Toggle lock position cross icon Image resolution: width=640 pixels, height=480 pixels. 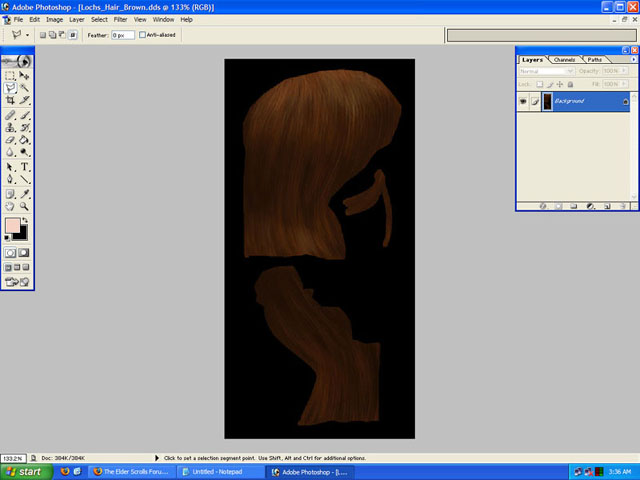(x=560, y=84)
